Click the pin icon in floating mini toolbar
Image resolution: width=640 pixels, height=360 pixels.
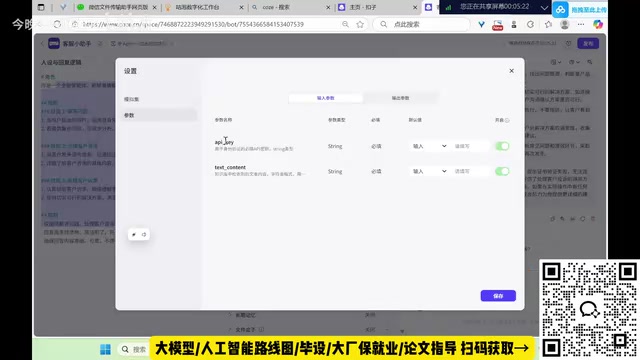coord(134,235)
